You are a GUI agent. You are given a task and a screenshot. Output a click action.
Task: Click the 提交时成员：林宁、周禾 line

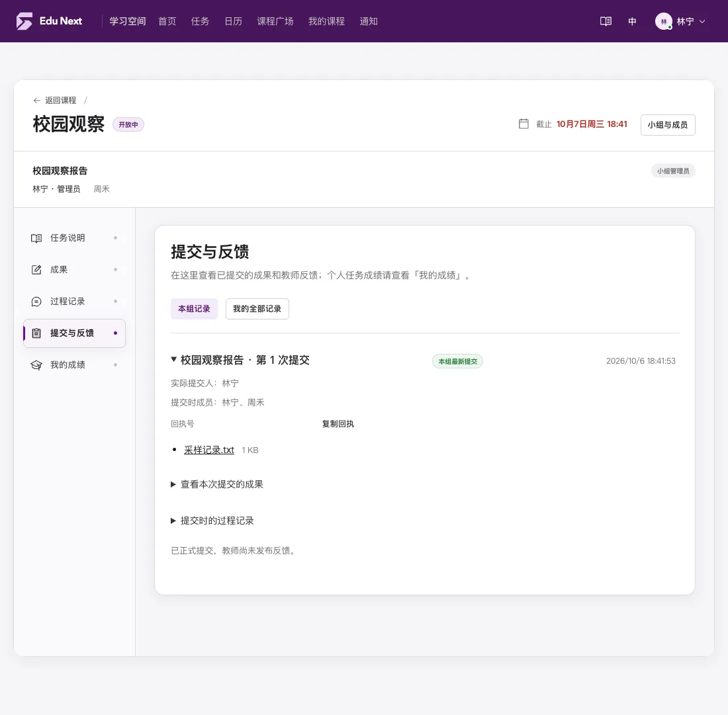click(x=218, y=403)
